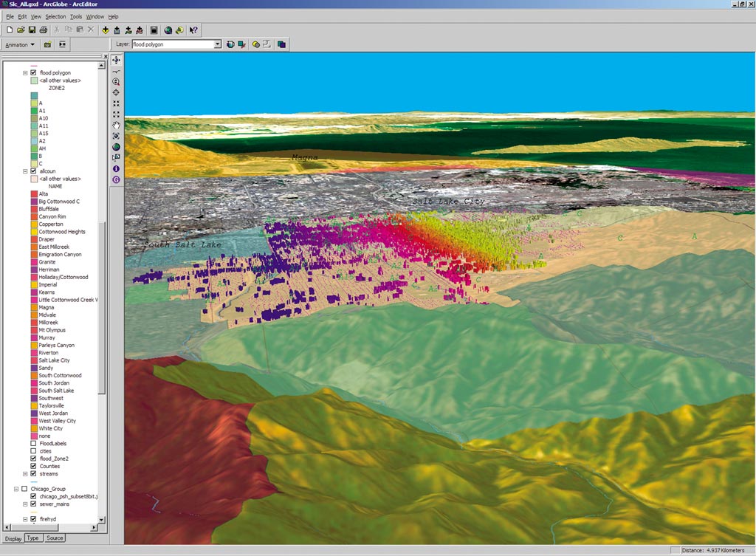Image resolution: width=756 pixels, height=556 pixels.
Task: Open the What's This help tool
Action: [193, 30]
